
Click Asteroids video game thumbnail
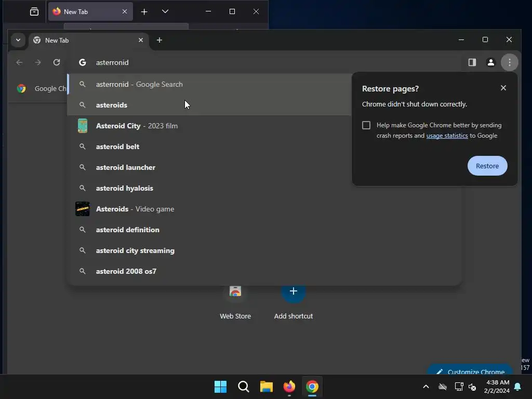click(x=83, y=209)
